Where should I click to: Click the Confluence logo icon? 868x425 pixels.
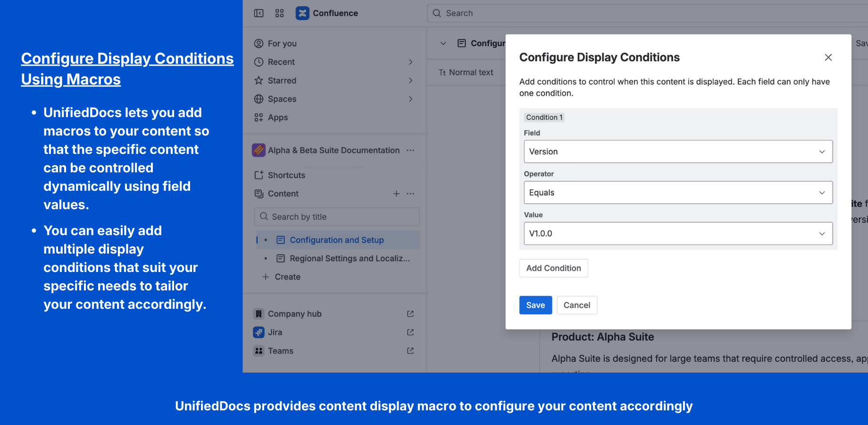302,13
